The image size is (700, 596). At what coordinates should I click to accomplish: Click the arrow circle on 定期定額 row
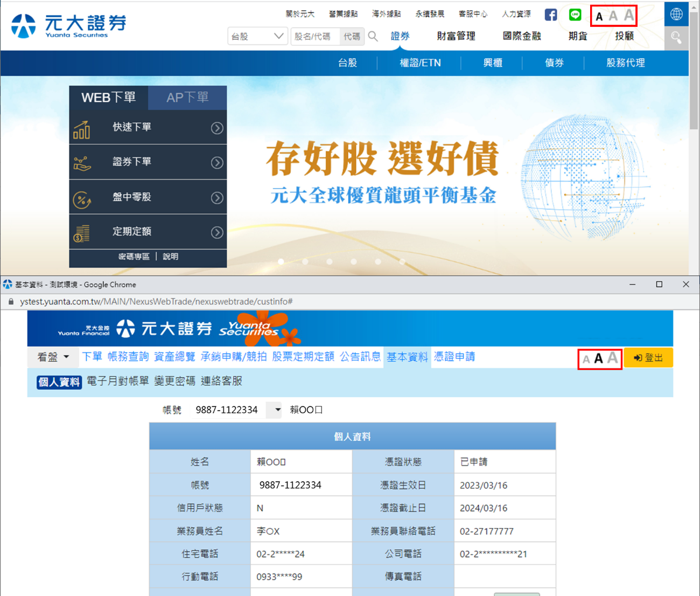217,232
